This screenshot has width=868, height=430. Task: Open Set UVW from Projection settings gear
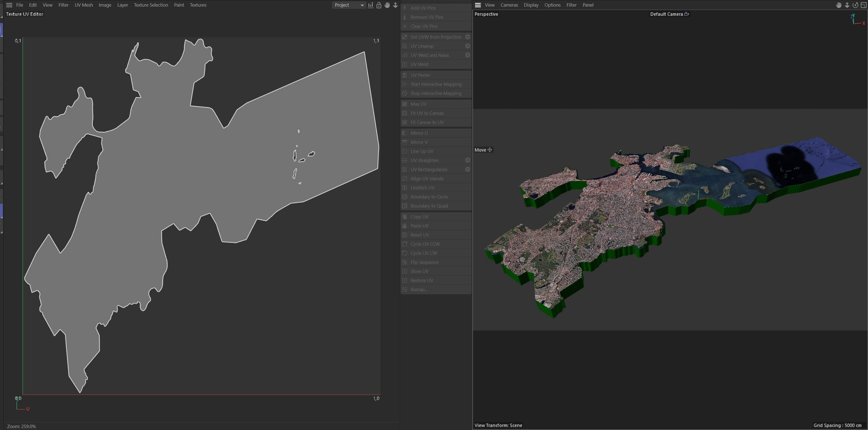point(467,37)
